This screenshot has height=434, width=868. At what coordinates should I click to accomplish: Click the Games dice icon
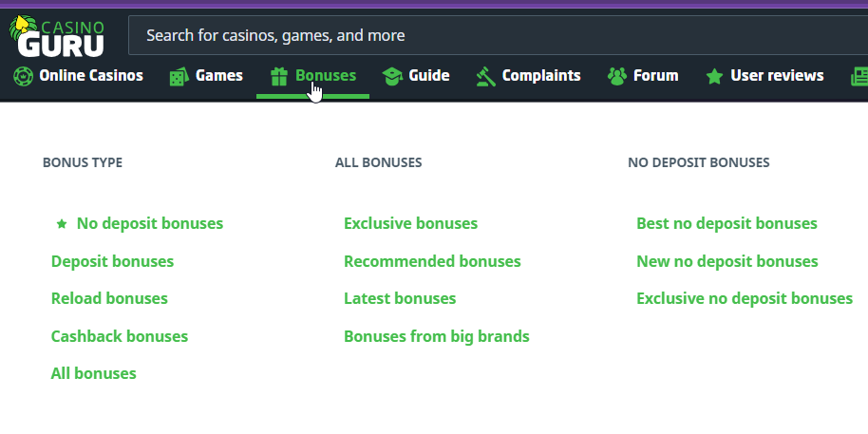click(x=178, y=76)
